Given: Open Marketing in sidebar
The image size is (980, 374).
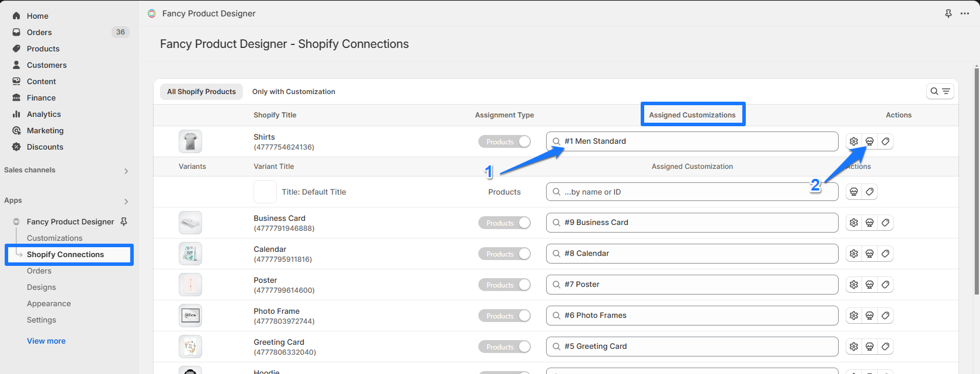Looking at the screenshot, I should (x=45, y=130).
